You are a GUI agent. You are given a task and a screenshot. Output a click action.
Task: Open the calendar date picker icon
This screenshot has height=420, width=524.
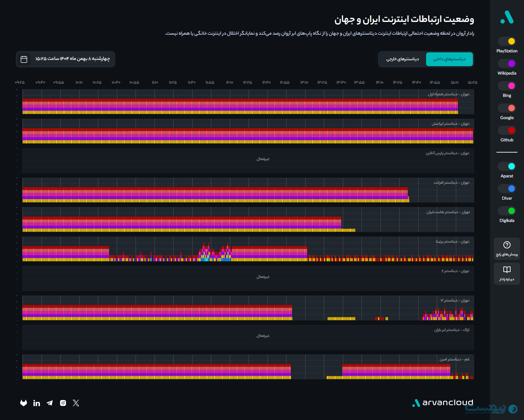coord(24,59)
